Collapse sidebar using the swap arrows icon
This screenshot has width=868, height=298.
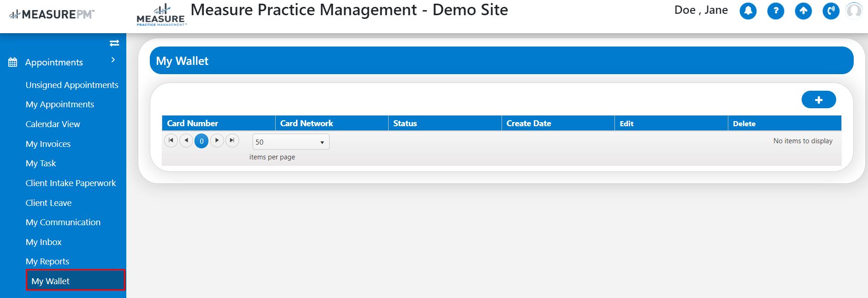[114, 43]
